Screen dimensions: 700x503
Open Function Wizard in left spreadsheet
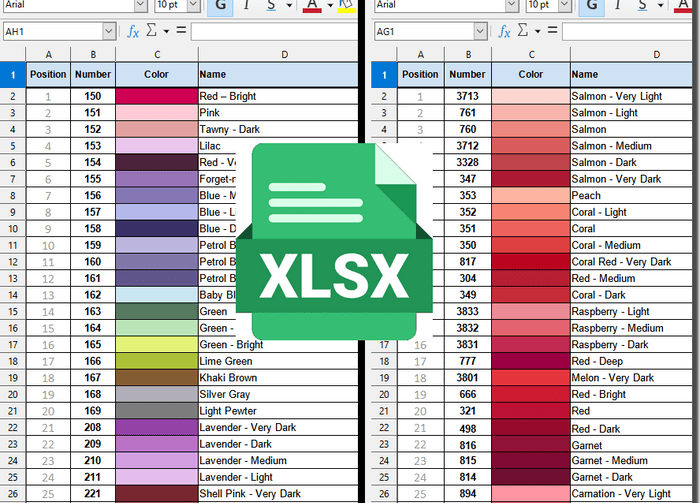133,32
